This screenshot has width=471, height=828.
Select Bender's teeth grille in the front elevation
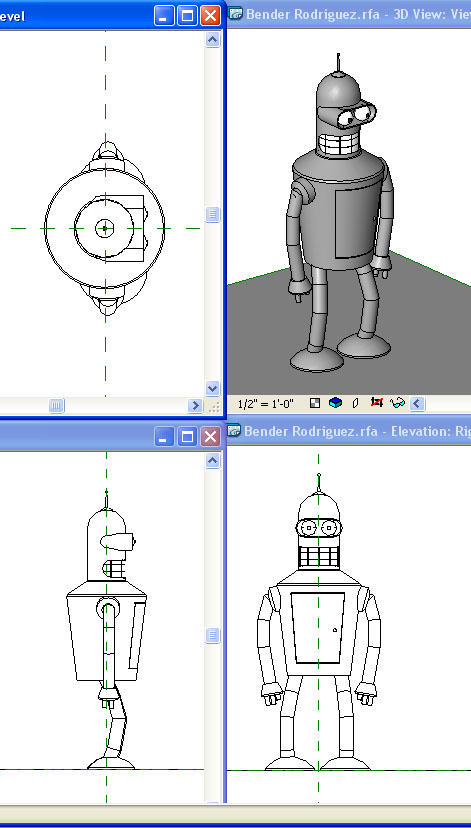pos(319,557)
